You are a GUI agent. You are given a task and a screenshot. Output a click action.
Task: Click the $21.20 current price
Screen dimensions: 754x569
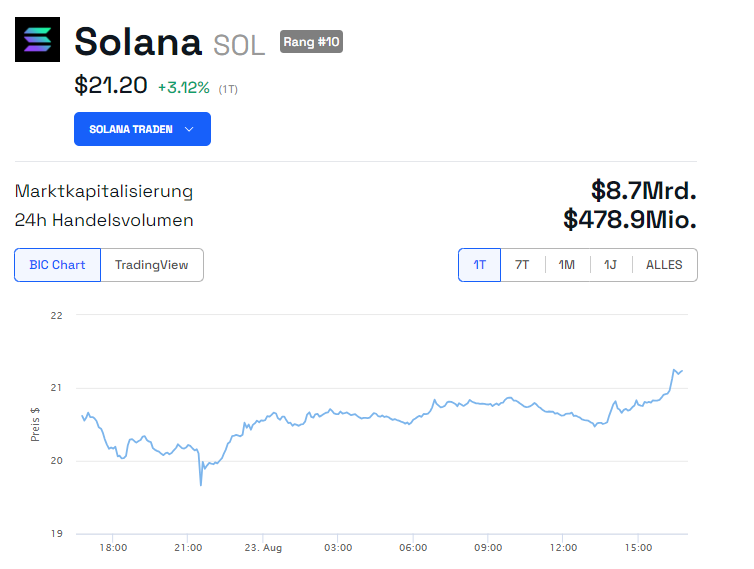110,86
